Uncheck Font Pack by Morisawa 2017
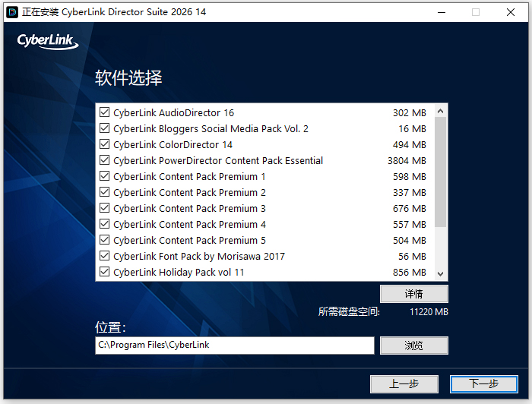Image resolution: width=532 pixels, height=404 pixels. pos(105,256)
